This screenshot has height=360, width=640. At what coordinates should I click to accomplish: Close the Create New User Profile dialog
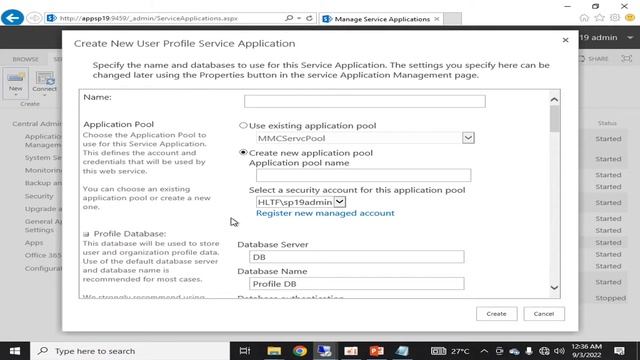[565, 40]
